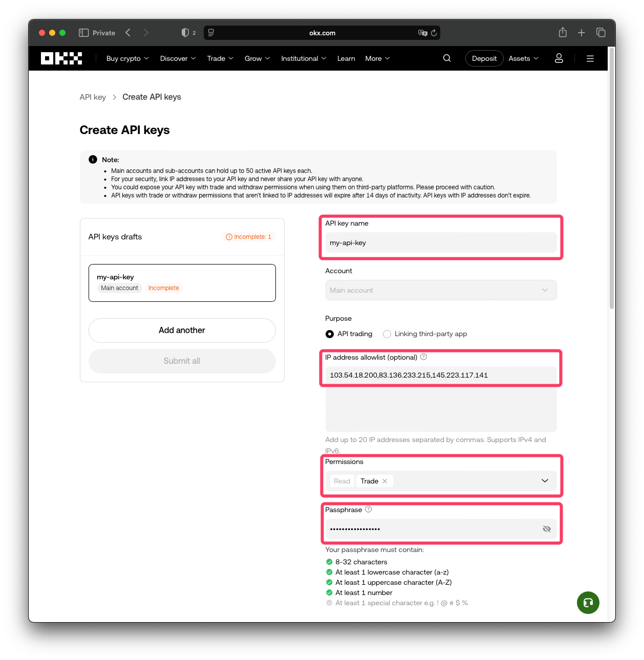Screen dimensions: 644x660
Task: Show the hidden passphrase
Action: pos(547,529)
